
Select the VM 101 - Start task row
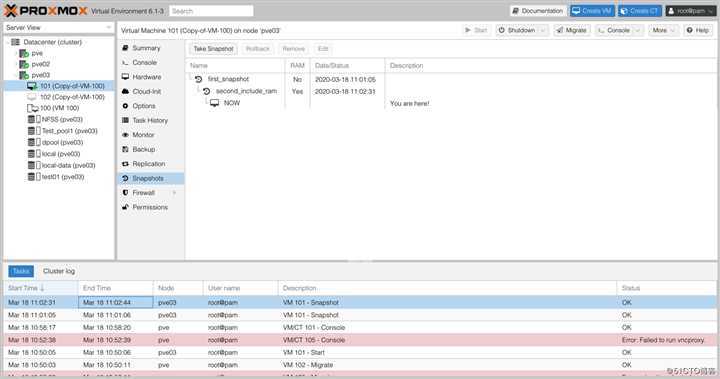(360, 352)
